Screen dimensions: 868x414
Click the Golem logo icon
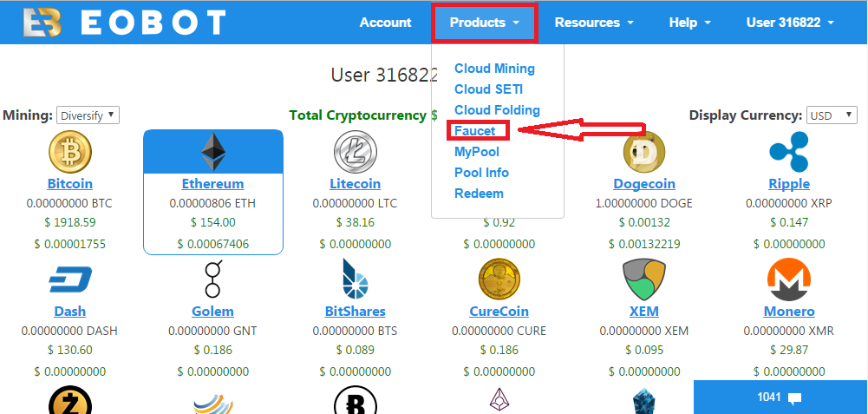coord(212,279)
